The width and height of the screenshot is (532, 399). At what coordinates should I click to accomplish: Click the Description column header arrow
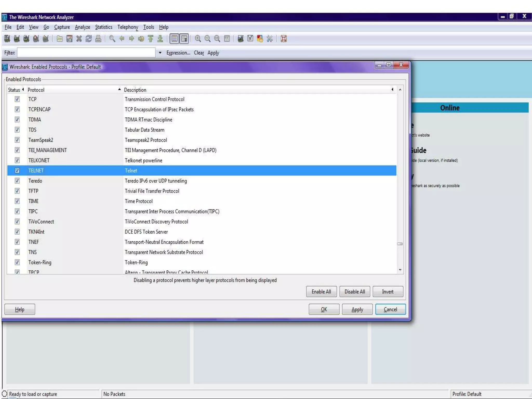[x=392, y=90]
